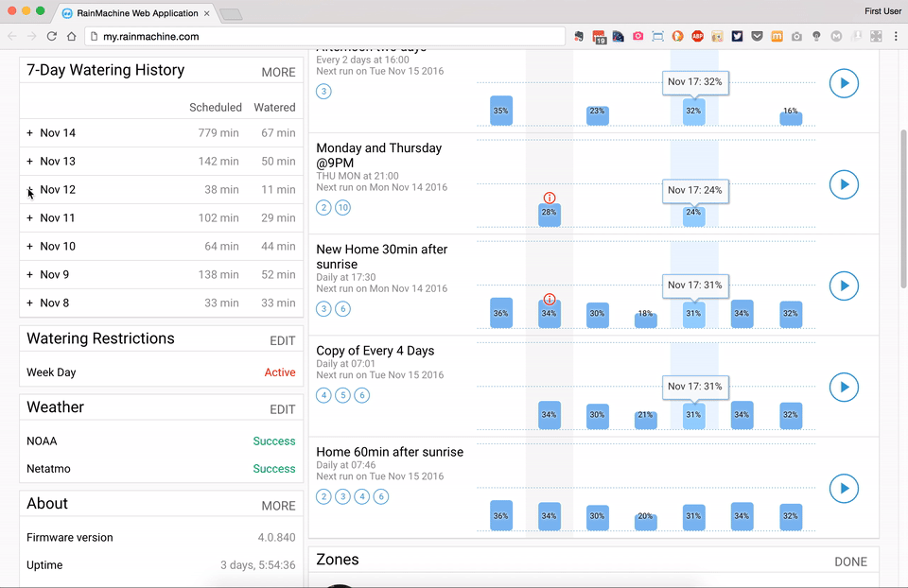The width and height of the screenshot is (908, 588).
Task: Click the 18% bar in New Home program
Action: (x=645, y=320)
